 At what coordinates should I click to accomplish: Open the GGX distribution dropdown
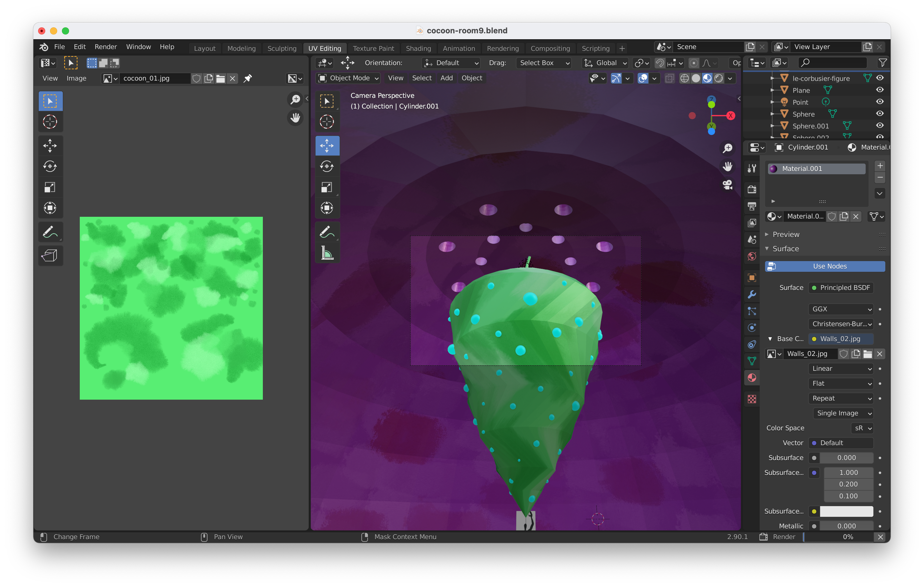coord(841,309)
